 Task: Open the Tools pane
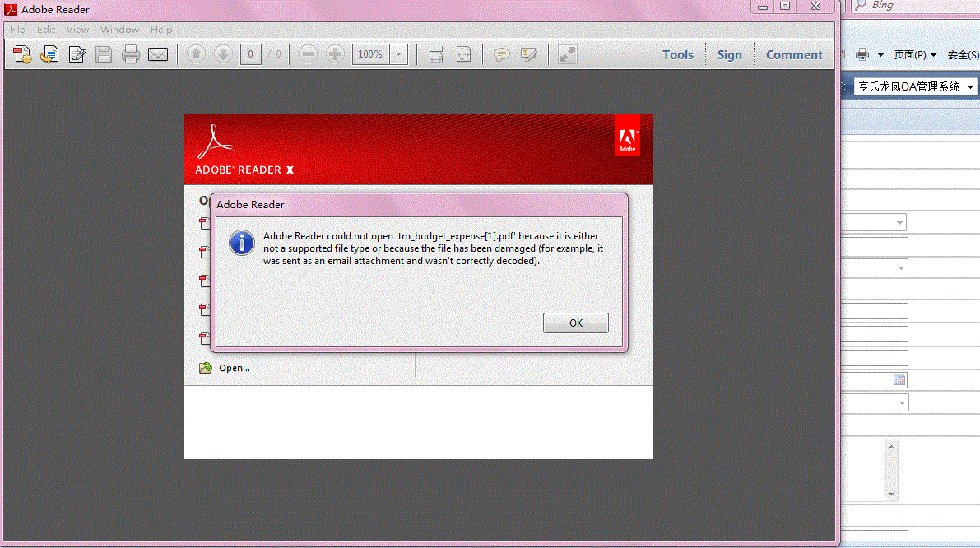[678, 55]
